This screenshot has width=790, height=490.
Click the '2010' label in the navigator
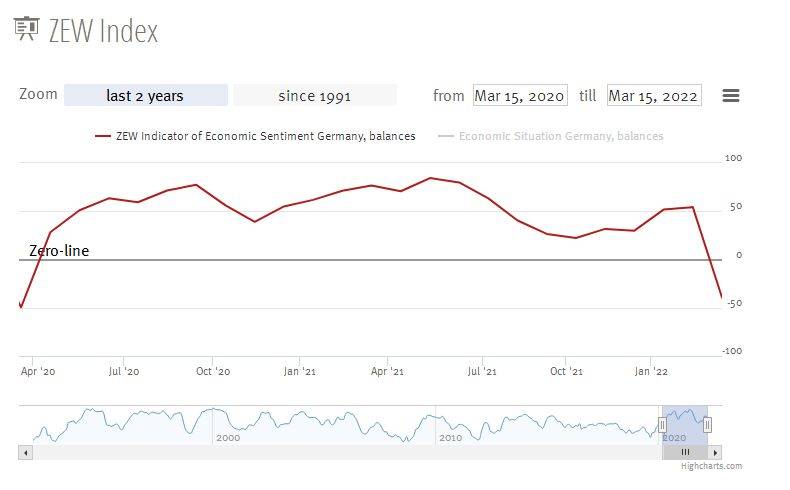point(450,438)
